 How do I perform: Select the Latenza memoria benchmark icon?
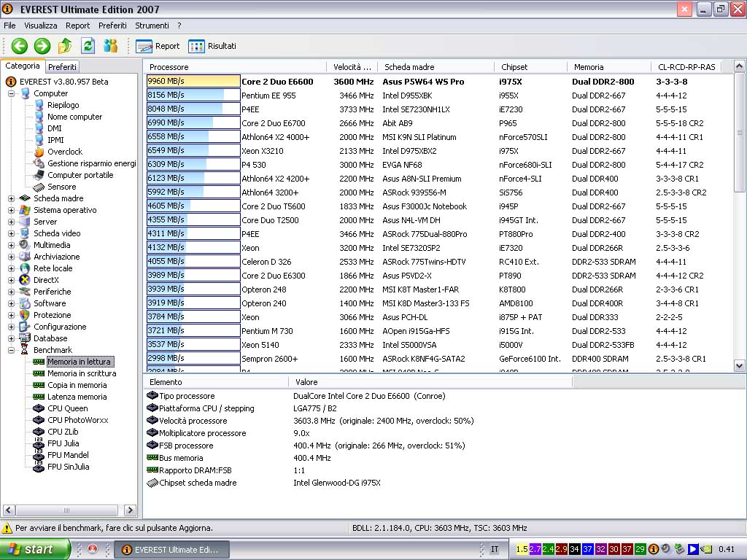(x=39, y=397)
